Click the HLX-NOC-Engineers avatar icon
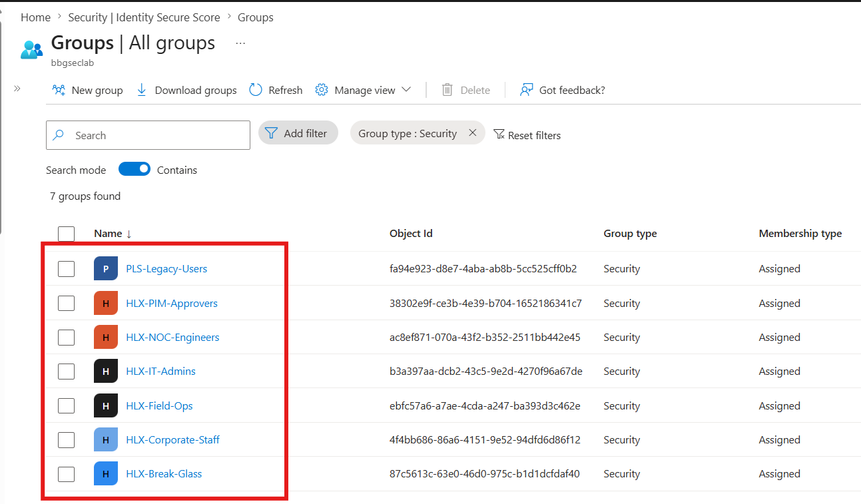Image resolution: width=861 pixels, height=504 pixels. pyautogui.click(x=106, y=337)
